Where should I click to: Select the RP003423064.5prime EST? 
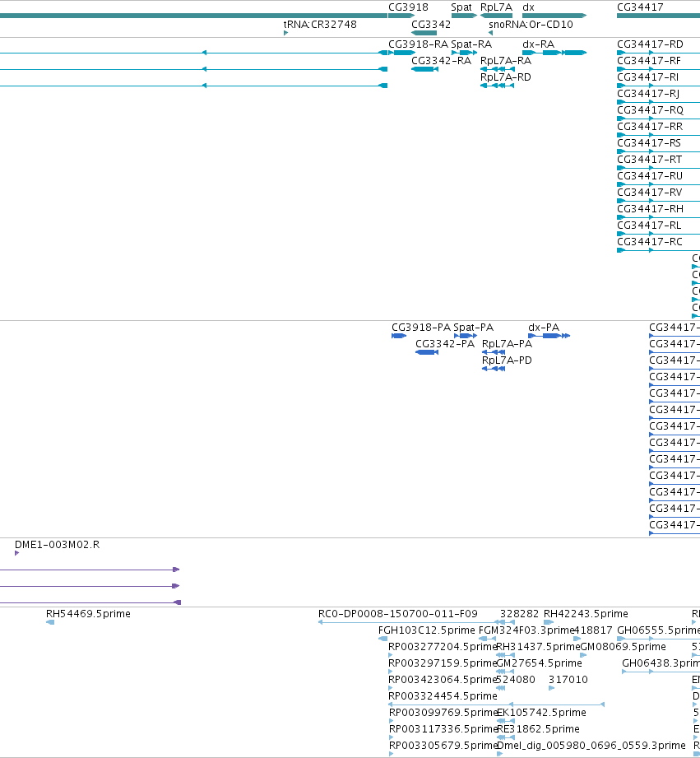click(391, 688)
